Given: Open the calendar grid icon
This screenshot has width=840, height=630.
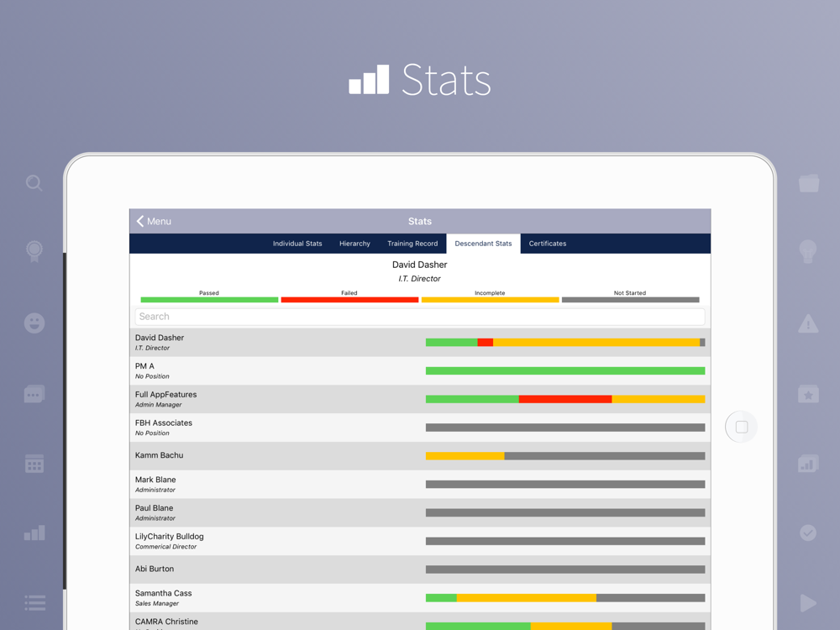Looking at the screenshot, I should [x=34, y=464].
